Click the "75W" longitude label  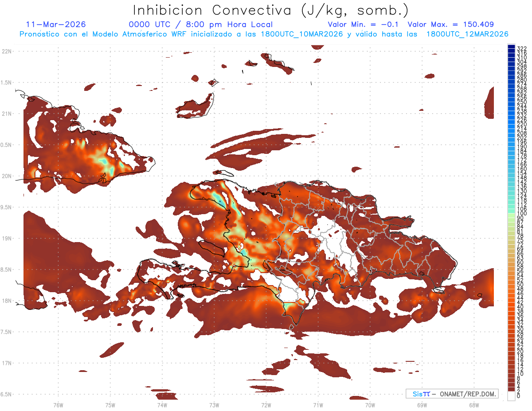click(110, 405)
